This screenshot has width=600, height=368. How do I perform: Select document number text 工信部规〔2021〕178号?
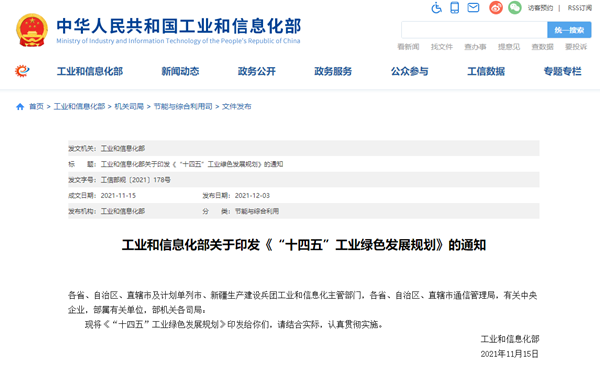point(135,180)
